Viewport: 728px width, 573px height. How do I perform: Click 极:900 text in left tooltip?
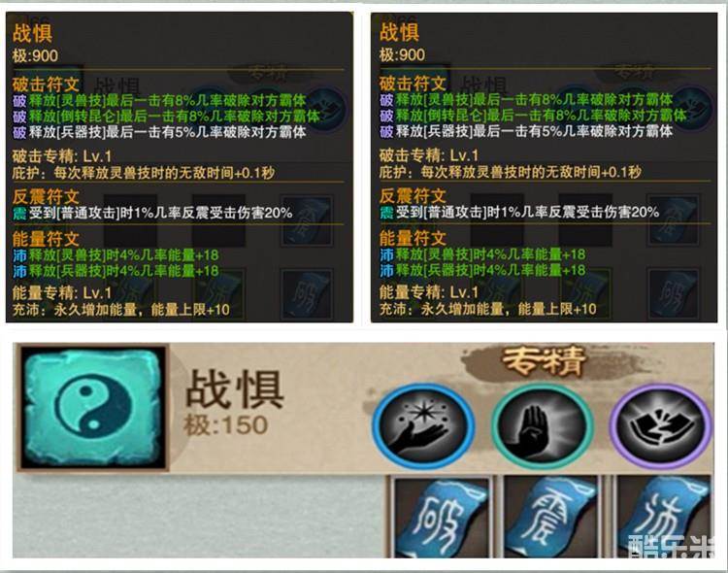click(x=35, y=55)
